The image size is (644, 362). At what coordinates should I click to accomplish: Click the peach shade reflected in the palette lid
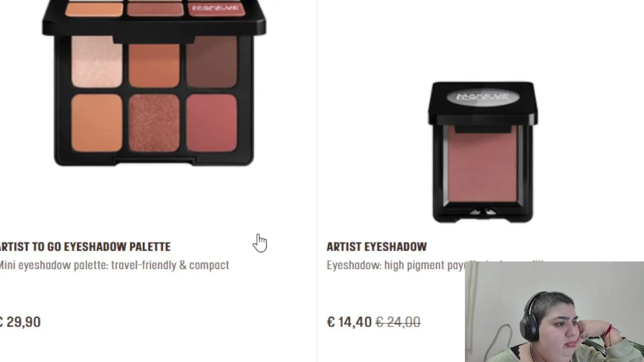(x=94, y=9)
